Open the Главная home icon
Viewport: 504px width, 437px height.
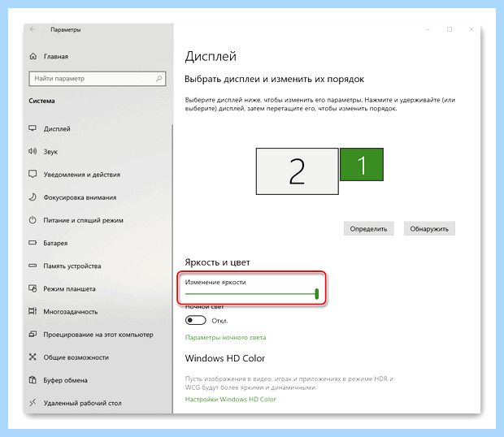(x=33, y=57)
